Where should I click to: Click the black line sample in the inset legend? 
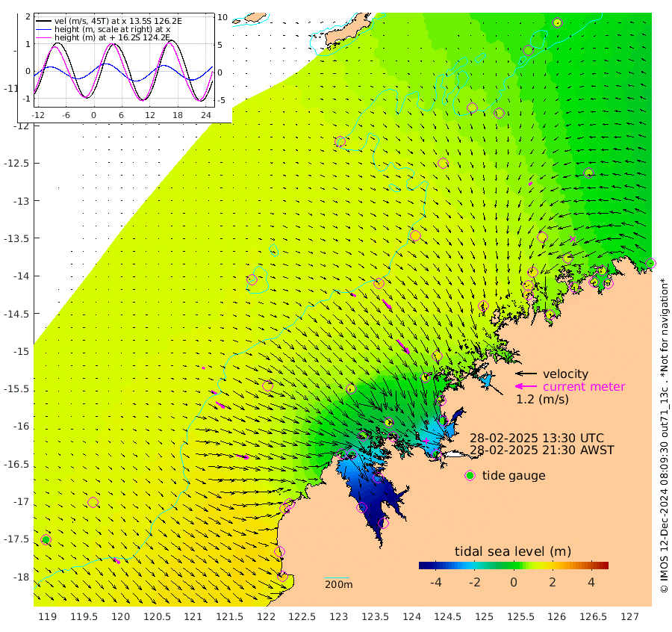(44, 21)
